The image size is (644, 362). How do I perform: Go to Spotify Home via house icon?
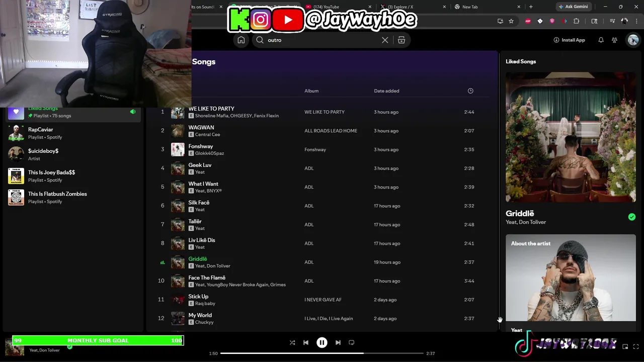(241, 40)
